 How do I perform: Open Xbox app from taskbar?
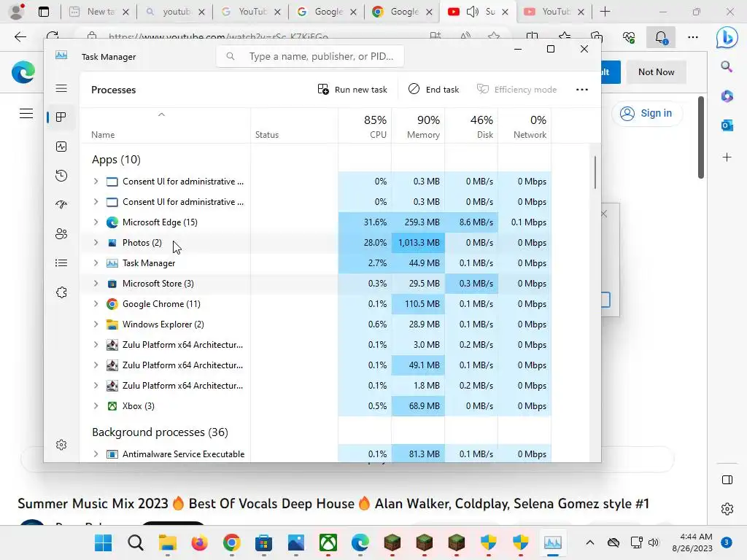(x=328, y=542)
